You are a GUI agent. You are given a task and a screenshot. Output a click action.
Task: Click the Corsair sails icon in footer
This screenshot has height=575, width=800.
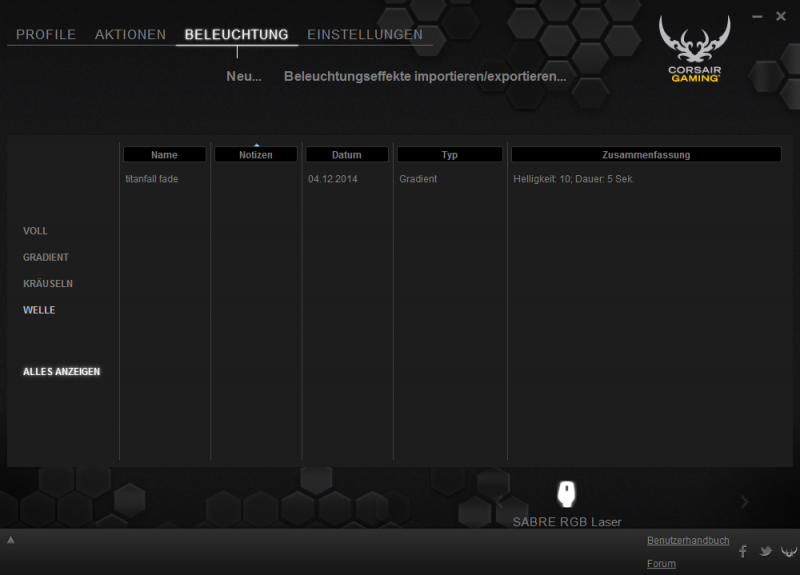pos(788,551)
